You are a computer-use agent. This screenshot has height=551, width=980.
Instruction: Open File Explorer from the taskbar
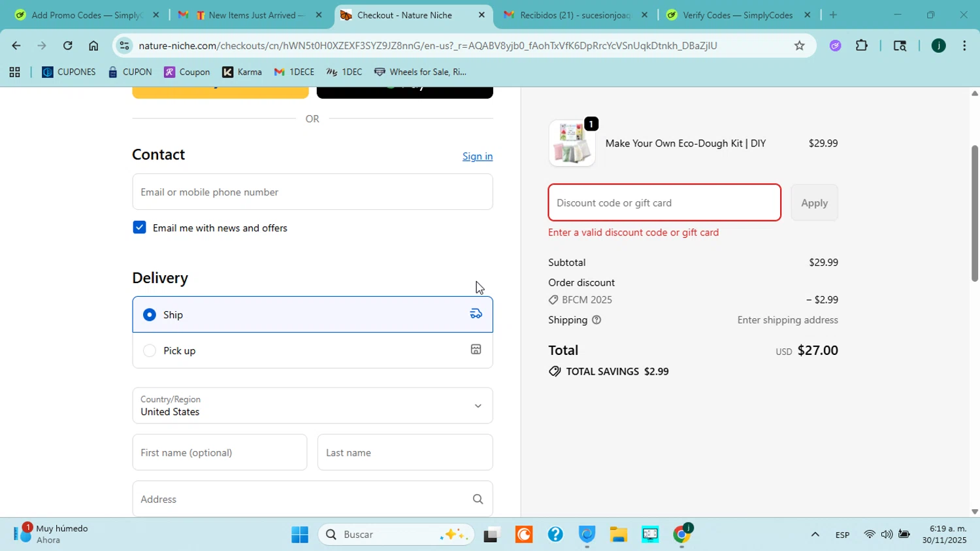619,535
